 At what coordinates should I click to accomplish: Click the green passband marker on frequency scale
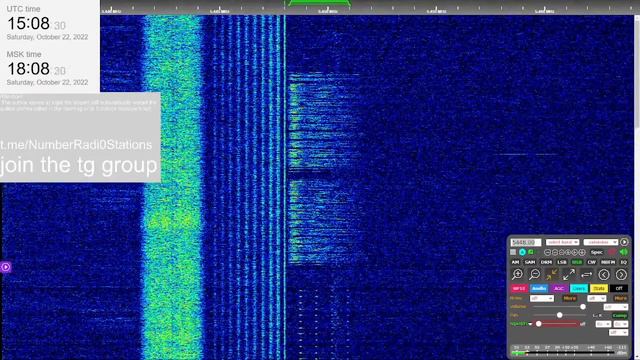click(319, 3)
